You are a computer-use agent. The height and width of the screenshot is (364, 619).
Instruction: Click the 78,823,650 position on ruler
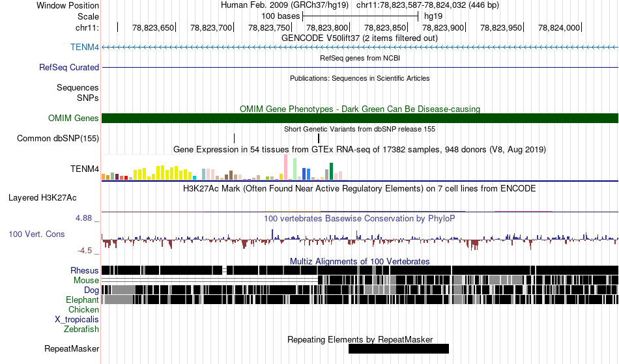153,27
